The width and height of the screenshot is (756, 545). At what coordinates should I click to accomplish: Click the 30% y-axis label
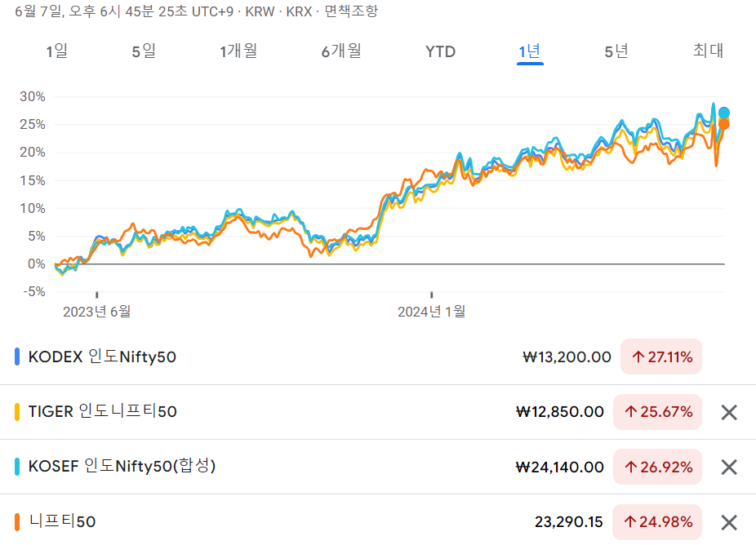(x=33, y=97)
